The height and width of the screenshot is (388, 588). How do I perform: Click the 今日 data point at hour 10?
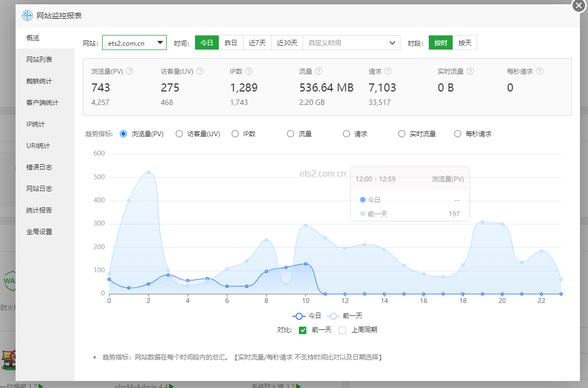coord(306,264)
